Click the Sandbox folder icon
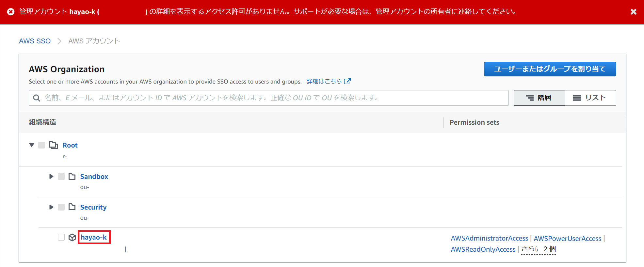This screenshot has height=267, width=644. click(72, 177)
